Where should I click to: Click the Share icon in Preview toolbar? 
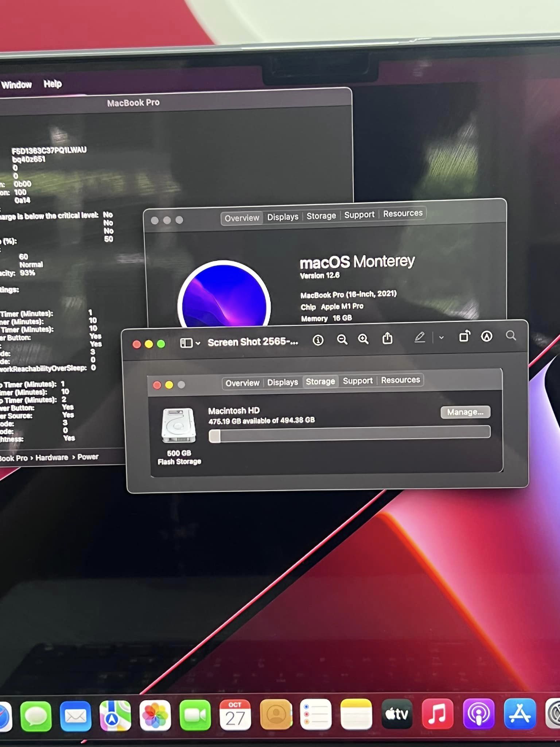point(387,338)
